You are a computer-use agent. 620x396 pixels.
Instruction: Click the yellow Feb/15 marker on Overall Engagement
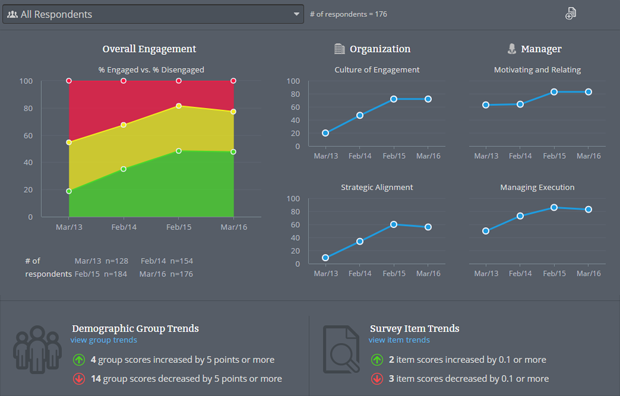179,106
